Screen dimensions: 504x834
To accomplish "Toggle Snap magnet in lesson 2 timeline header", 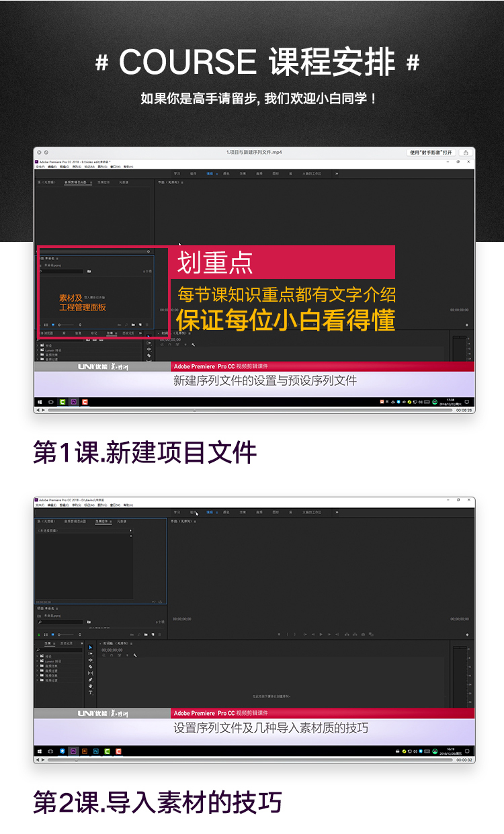I will click(x=112, y=655).
